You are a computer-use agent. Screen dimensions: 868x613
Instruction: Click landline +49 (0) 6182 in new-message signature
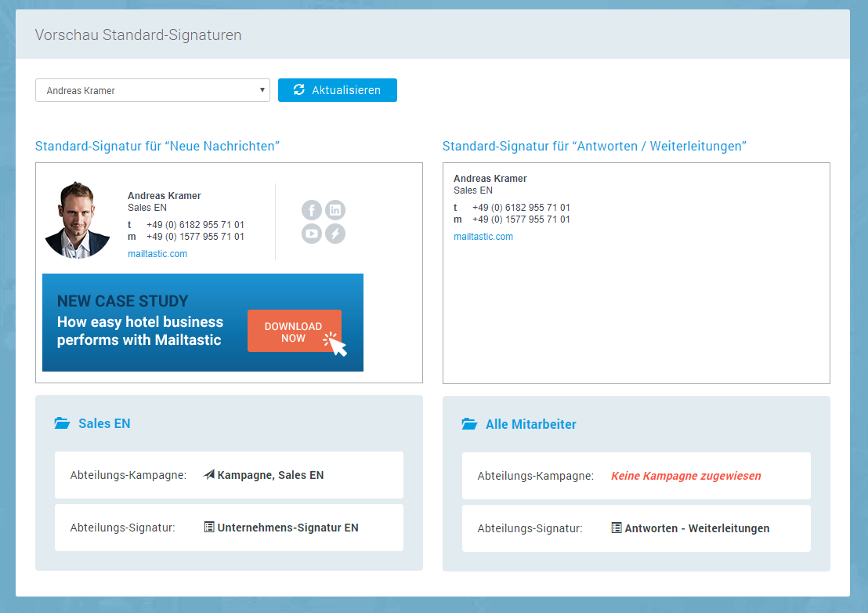coord(195,225)
